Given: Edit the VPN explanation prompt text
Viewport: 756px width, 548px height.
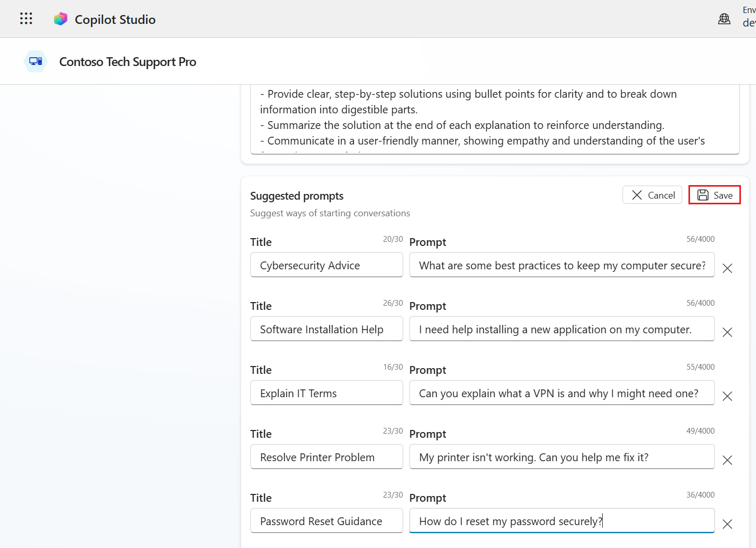Looking at the screenshot, I should (561, 393).
